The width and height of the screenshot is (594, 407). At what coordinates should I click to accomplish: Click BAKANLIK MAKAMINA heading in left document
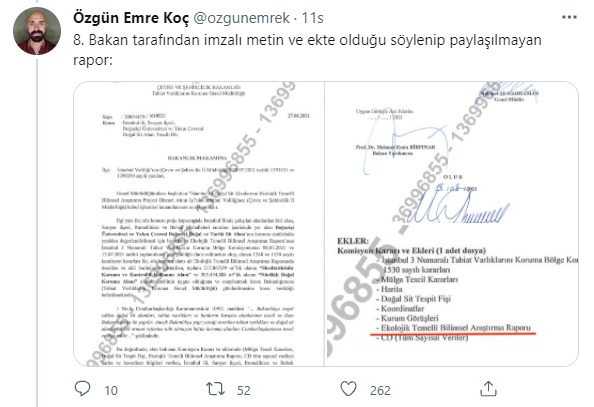[x=197, y=158]
